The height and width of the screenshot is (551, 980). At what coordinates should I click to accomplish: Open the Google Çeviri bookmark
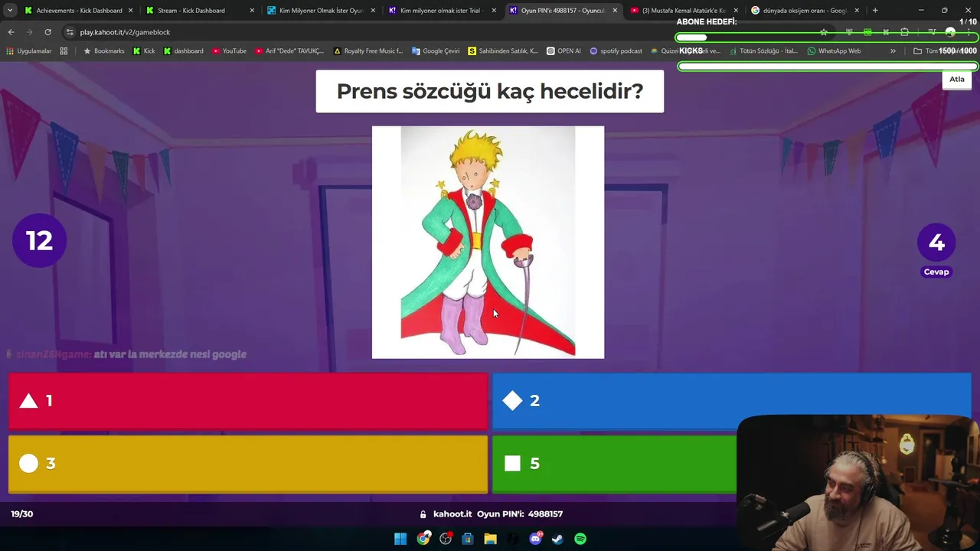435,51
